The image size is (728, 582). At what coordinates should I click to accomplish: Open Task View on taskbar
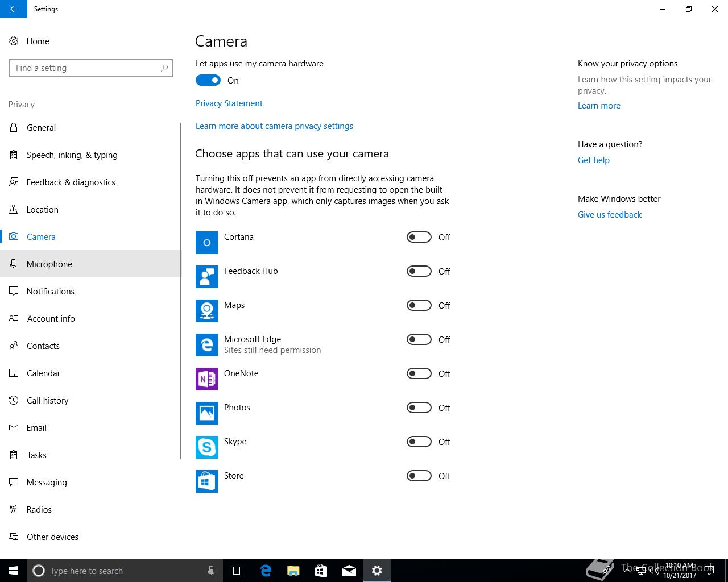[237, 571]
